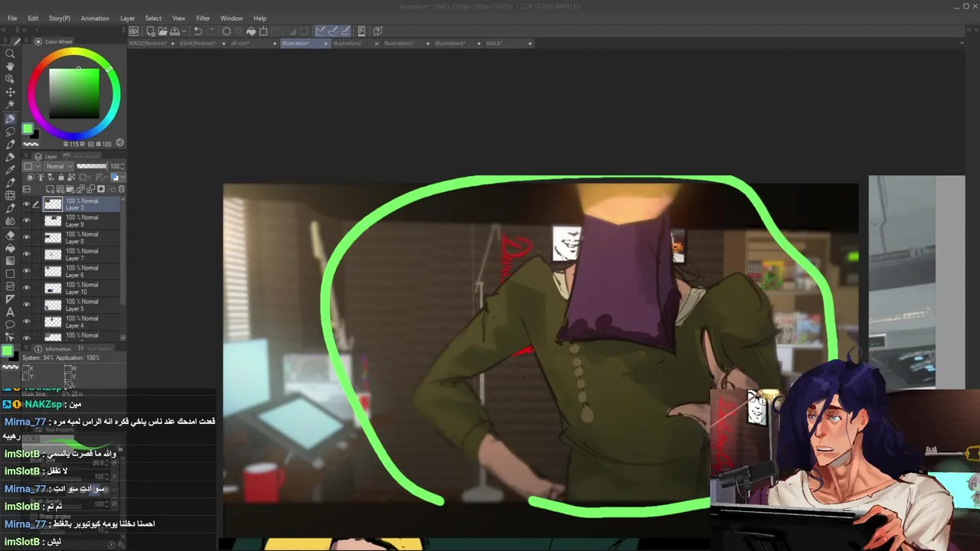Select the Hand move-canvas tool
980x551 pixels.
tap(10, 67)
